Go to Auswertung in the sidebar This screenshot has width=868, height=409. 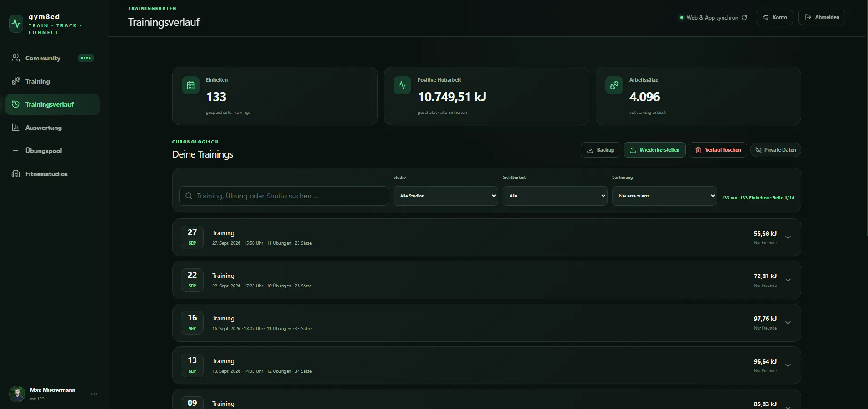tap(52, 128)
